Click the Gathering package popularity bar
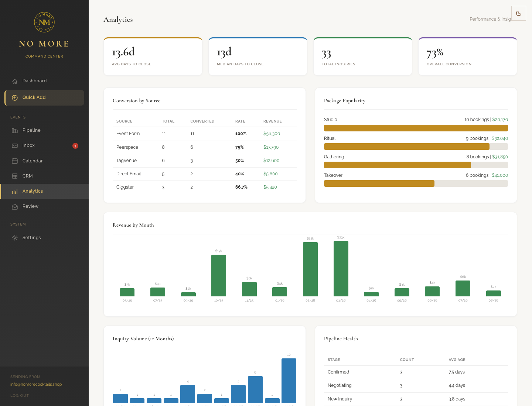 click(416, 165)
